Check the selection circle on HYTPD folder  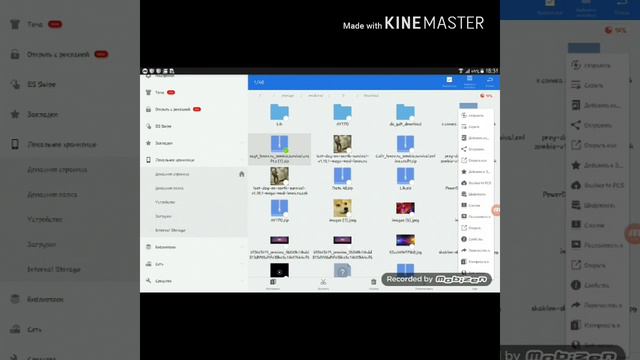click(349, 119)
